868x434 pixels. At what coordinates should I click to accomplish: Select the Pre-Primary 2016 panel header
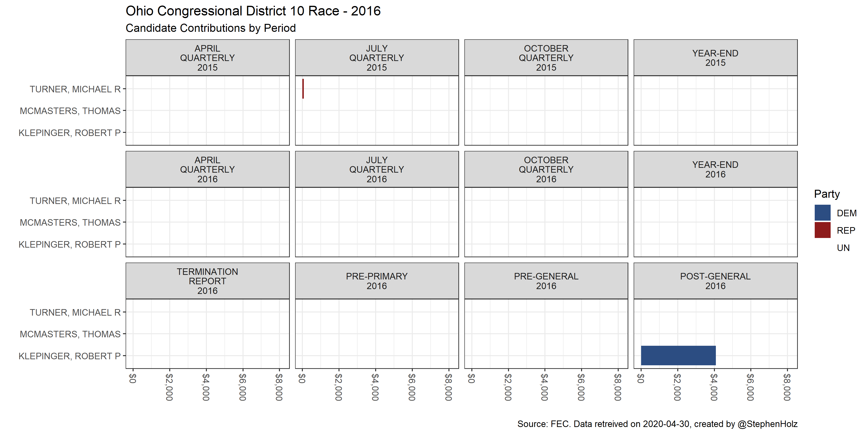pyautogui.click(x=376, y=281)
